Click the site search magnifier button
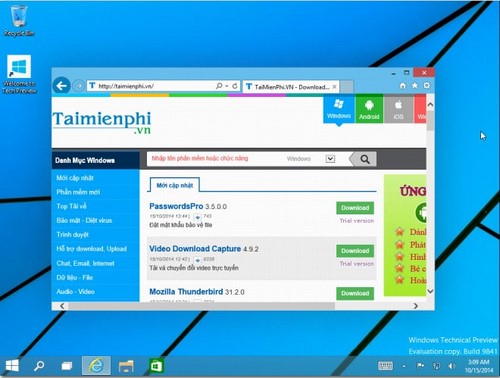The height and width of the screenshot is (378, 500). click(364, 159)
